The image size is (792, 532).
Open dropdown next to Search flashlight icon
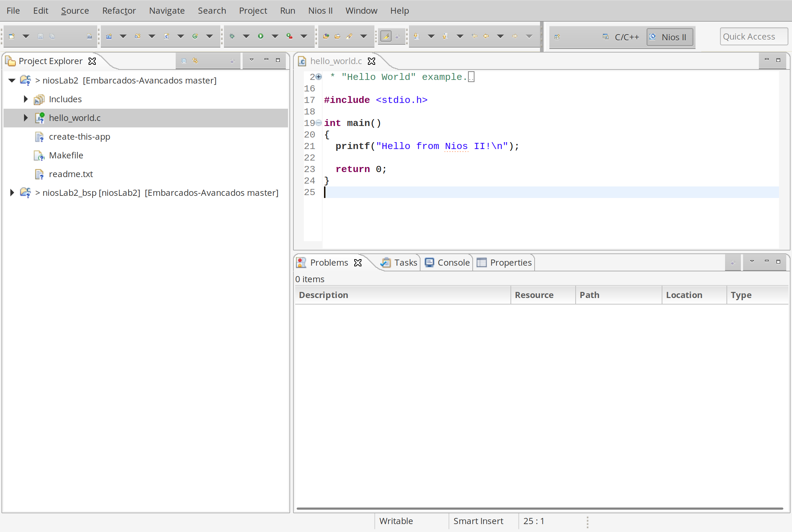(364, 36)
